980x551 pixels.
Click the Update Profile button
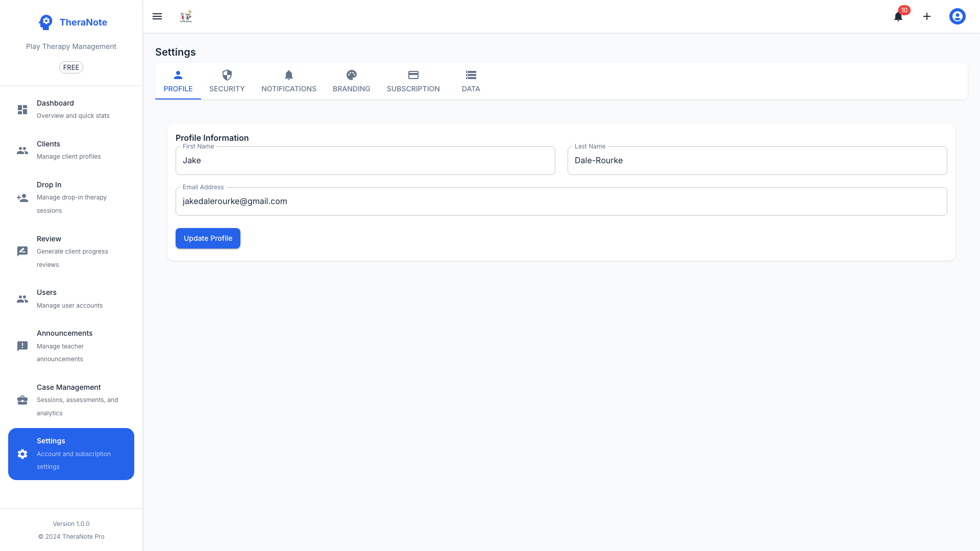click(208, 238)
